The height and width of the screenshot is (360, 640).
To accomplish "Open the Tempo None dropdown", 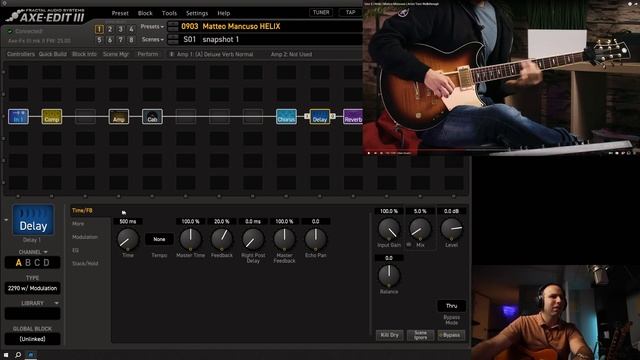I will click(x=159, y=239).
